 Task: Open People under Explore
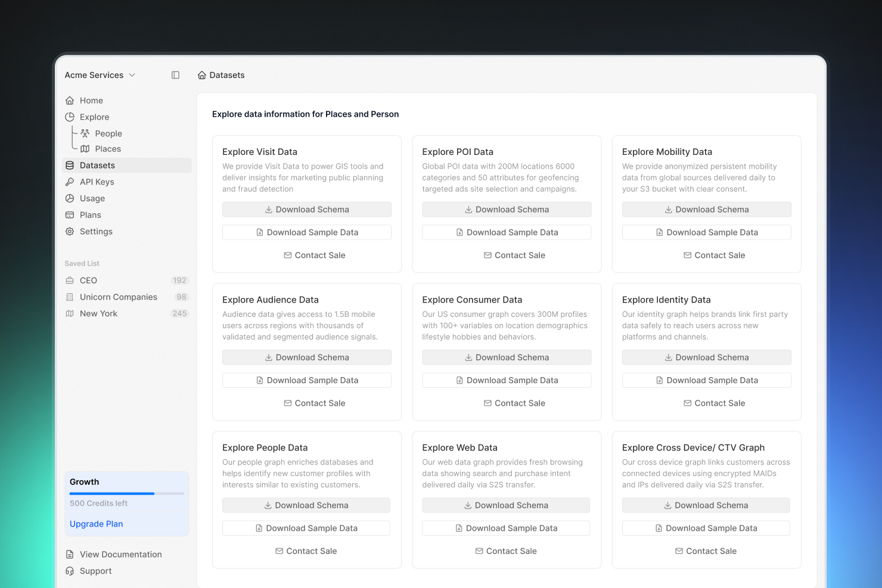pos(108,133)
